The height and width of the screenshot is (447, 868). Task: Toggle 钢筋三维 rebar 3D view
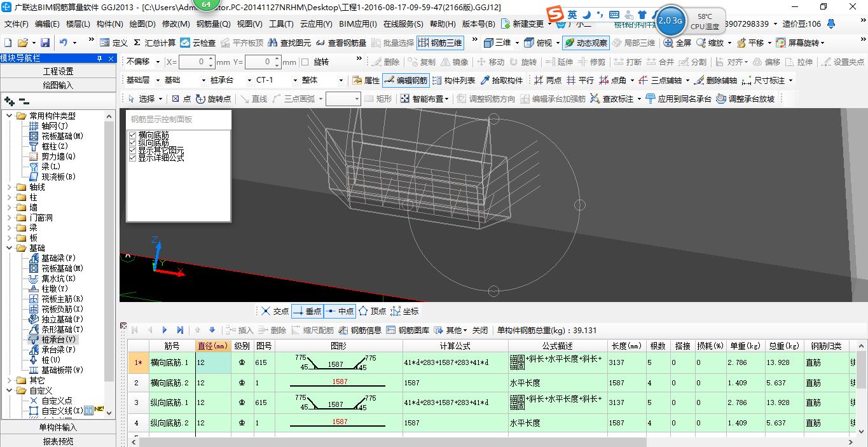(440, 43)
